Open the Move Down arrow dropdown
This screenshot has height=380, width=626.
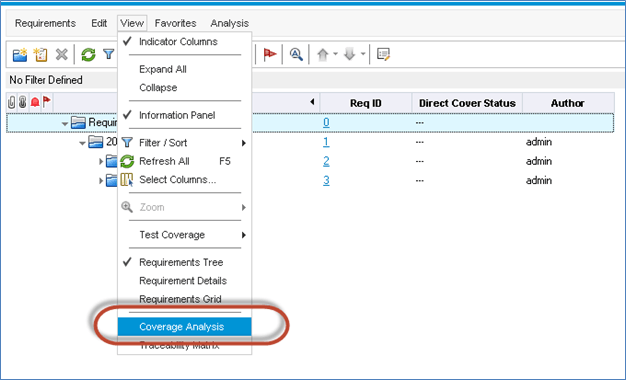click(363, 54)
